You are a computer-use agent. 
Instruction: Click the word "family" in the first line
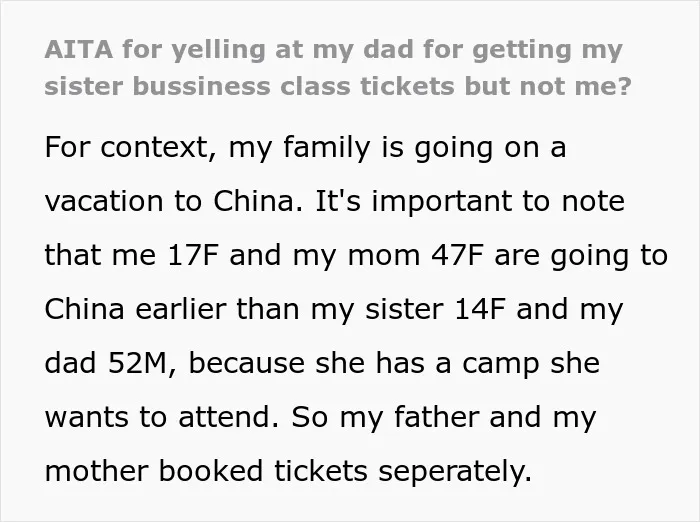pyautogui.click(x=327, y=148)
